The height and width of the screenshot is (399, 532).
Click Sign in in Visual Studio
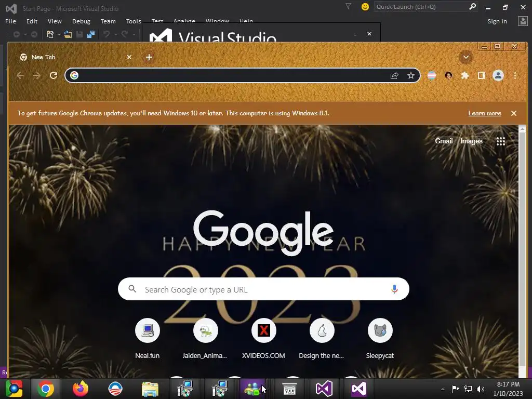point(497,21)
